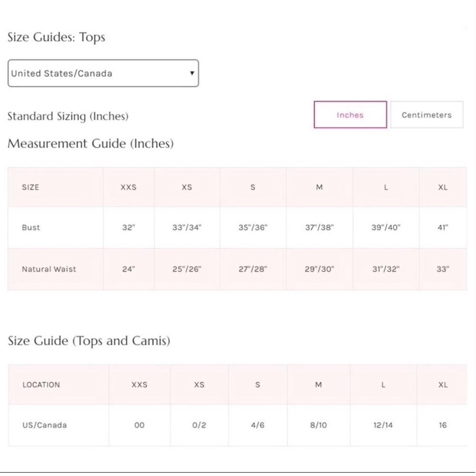Open the United States/Canada region dropdown
This screenshot has height=476, width=476.
[103, 73]
